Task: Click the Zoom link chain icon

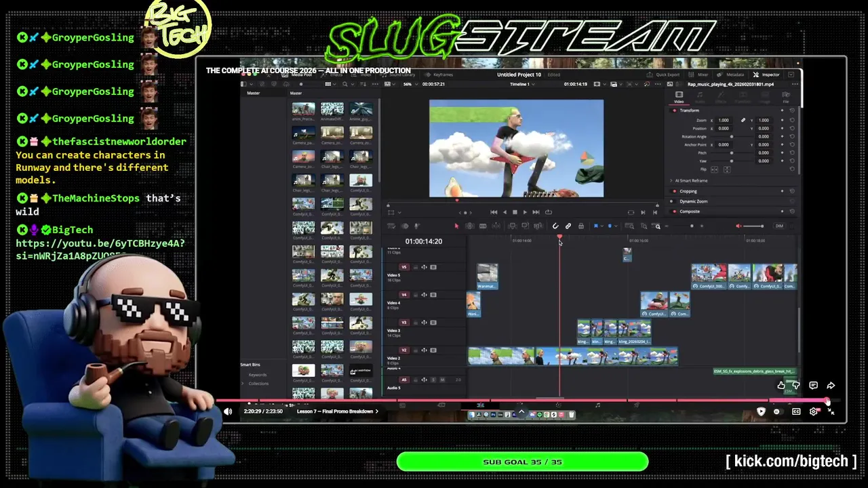Action: [x=743, y=120]
